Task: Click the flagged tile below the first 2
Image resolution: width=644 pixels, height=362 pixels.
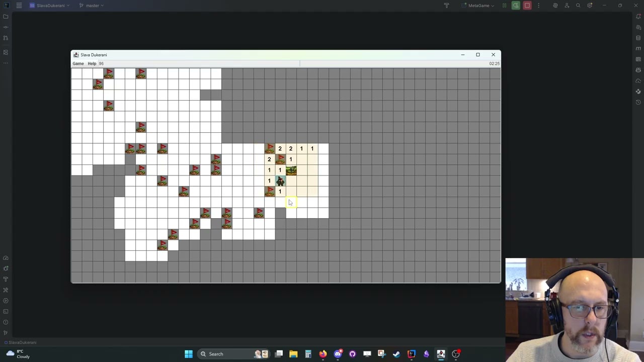Action: (x=280, y=160)
